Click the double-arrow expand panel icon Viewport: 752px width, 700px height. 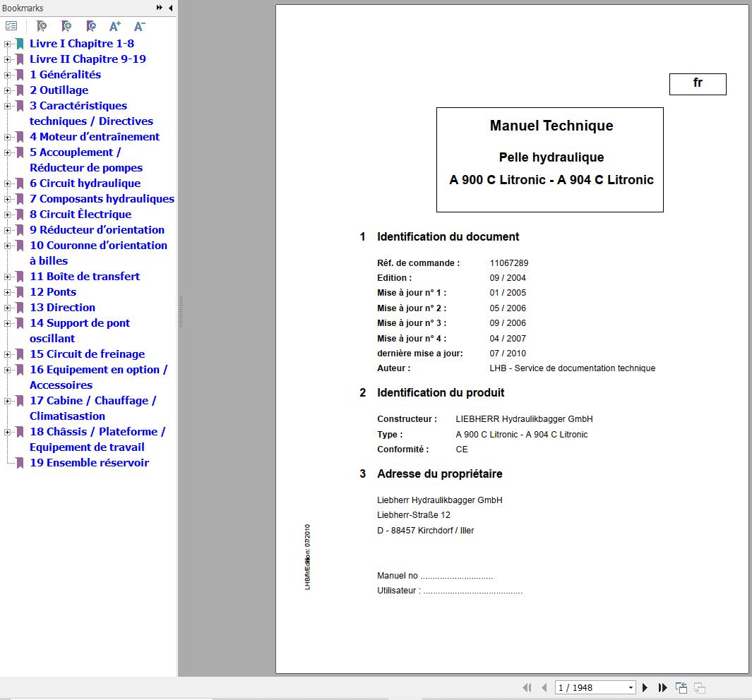tap(159, 8)
